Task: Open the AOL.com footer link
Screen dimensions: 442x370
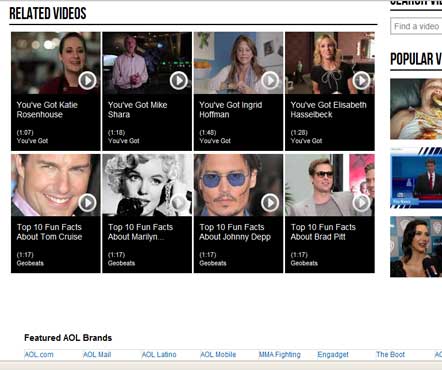Action: 39,355
